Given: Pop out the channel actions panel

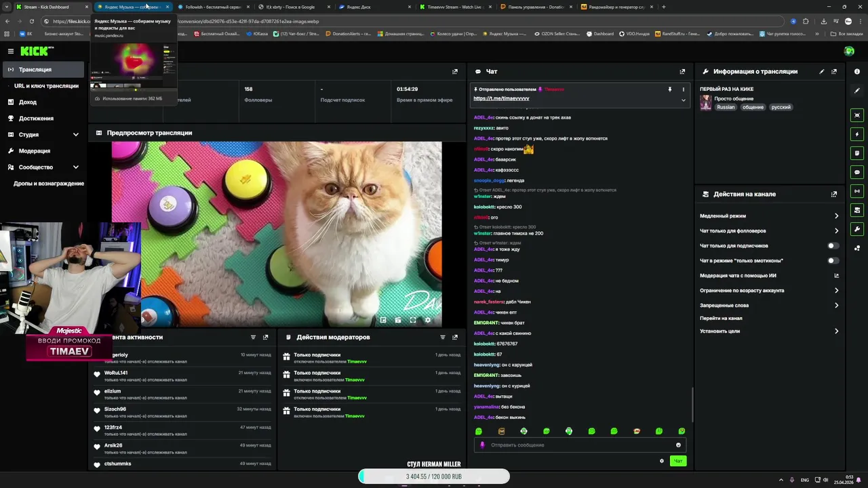Looking at the screenshot, I should (x=834, y=194).
